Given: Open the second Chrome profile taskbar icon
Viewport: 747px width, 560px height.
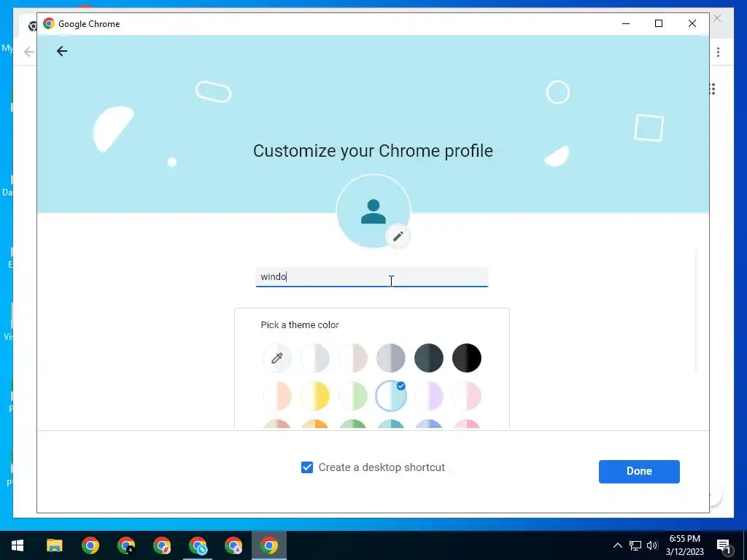Looking at the screenshot, I should click(125, 545).
